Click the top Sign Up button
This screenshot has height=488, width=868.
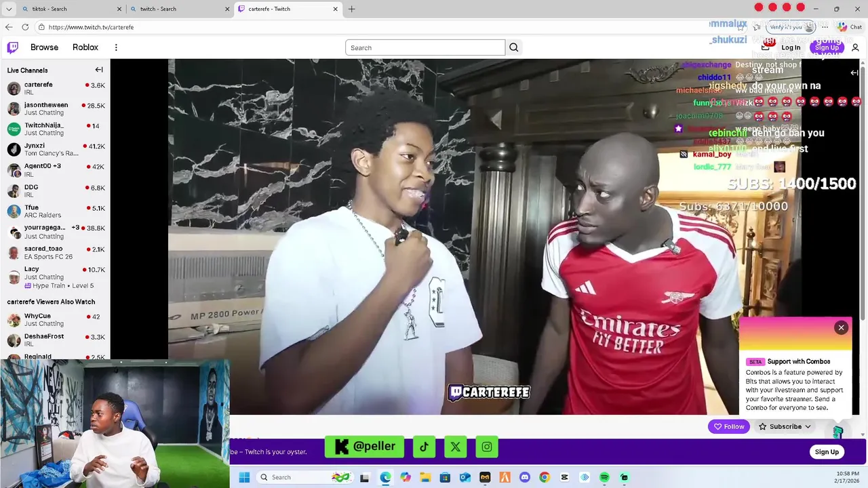point(827,47)
